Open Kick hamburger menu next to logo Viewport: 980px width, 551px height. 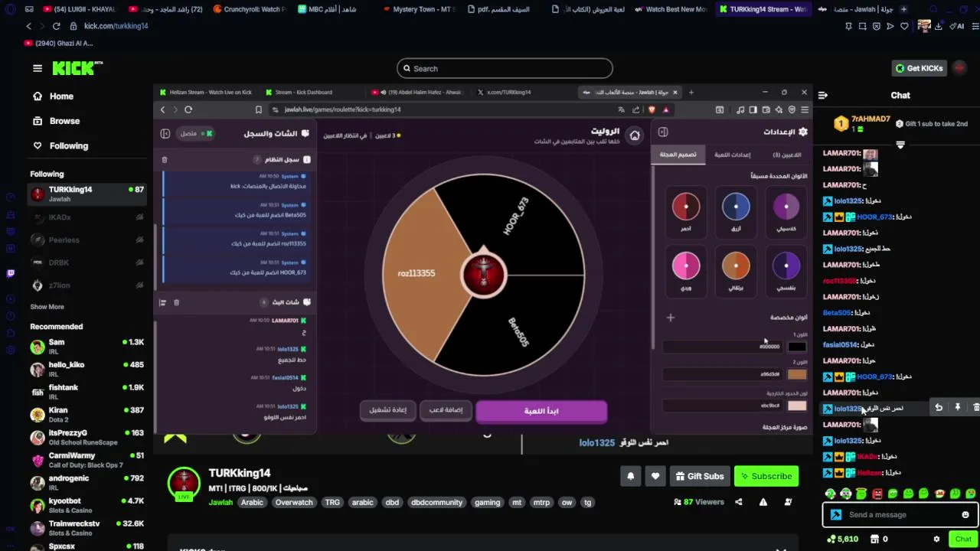point(38,68)
